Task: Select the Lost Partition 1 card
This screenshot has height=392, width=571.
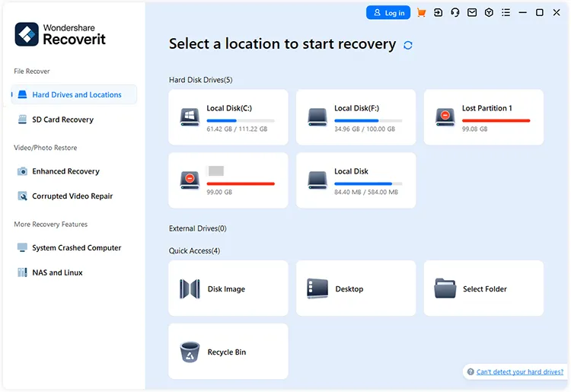Action: tap(483, 117)
